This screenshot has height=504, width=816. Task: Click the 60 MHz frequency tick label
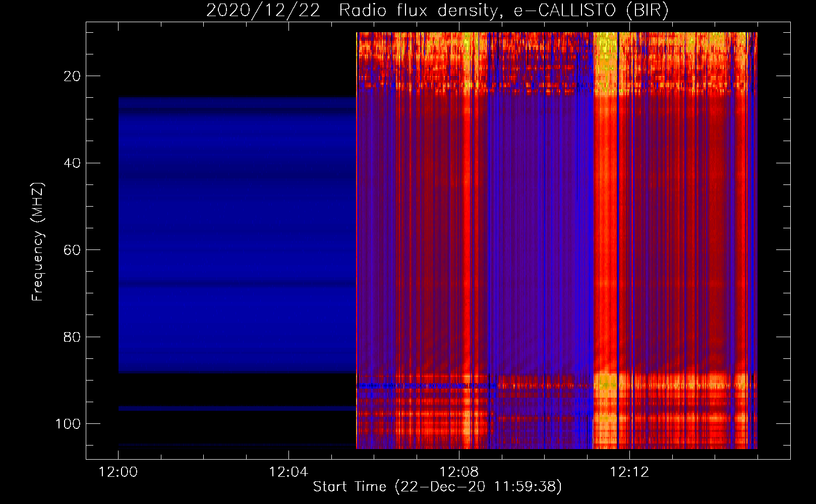coord(72,250)
